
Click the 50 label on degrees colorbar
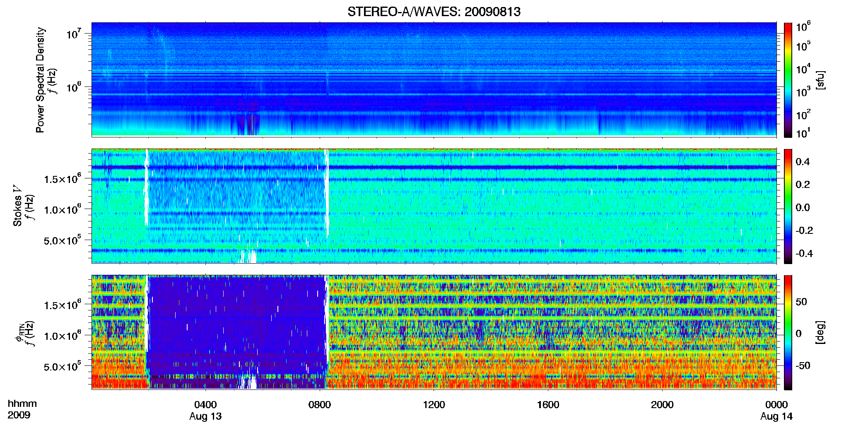tap(801, 302)
